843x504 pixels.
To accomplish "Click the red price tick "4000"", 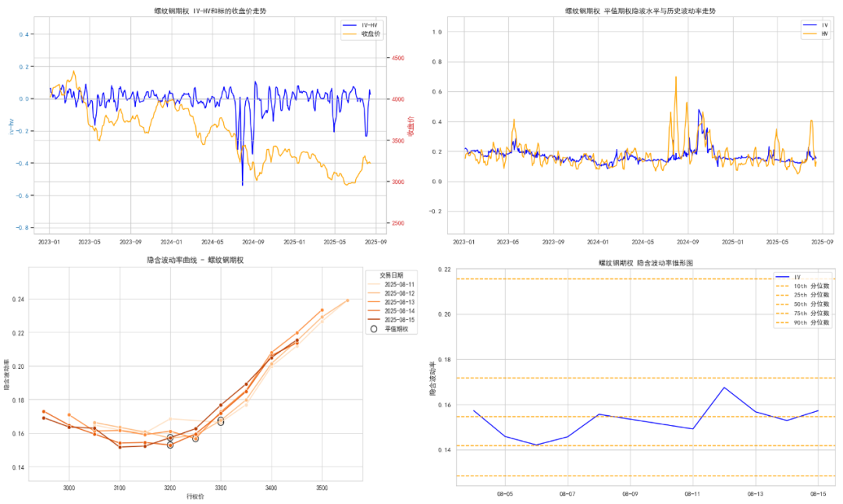I will tap(398, 99).
